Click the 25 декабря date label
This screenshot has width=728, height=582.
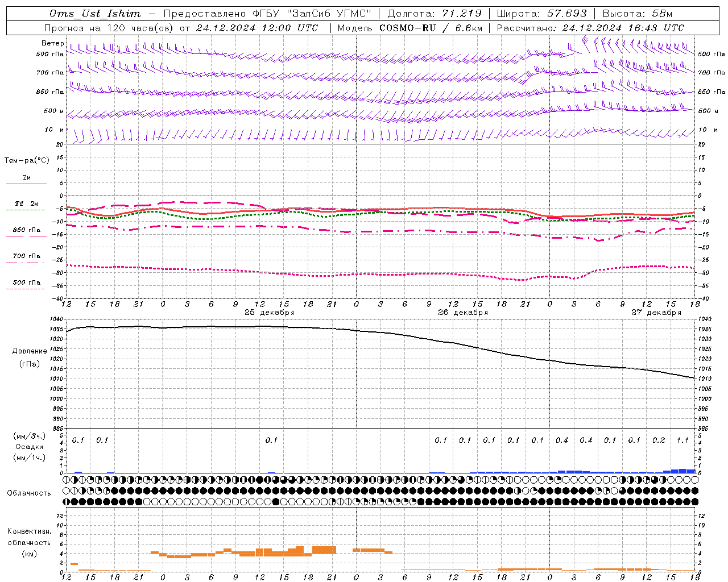point(270,313)
